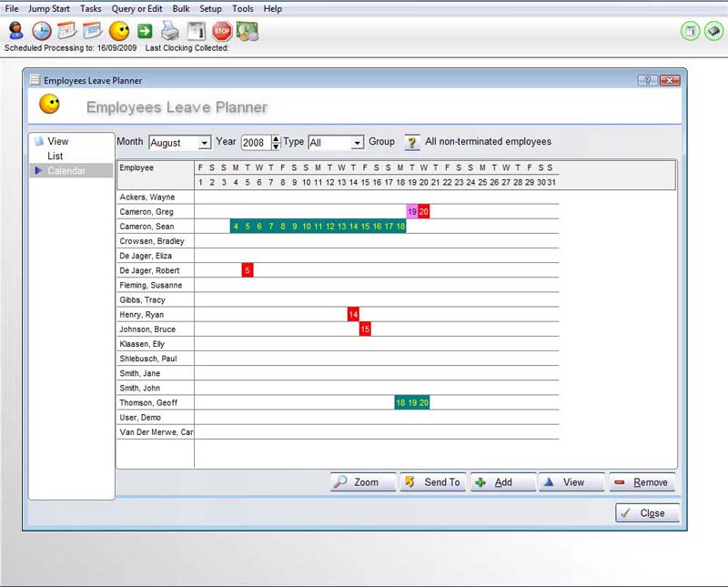The width and height of the screenshot is (728, 587).
Task: Increase the Year value with up arrow
Action: pyautogui.click(x=276, y=138)
